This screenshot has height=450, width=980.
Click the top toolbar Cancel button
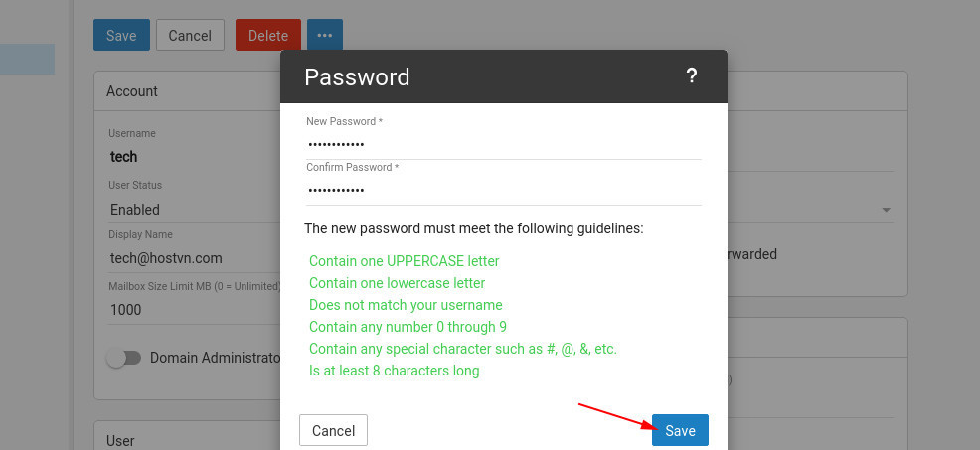[x=190, y=35]
